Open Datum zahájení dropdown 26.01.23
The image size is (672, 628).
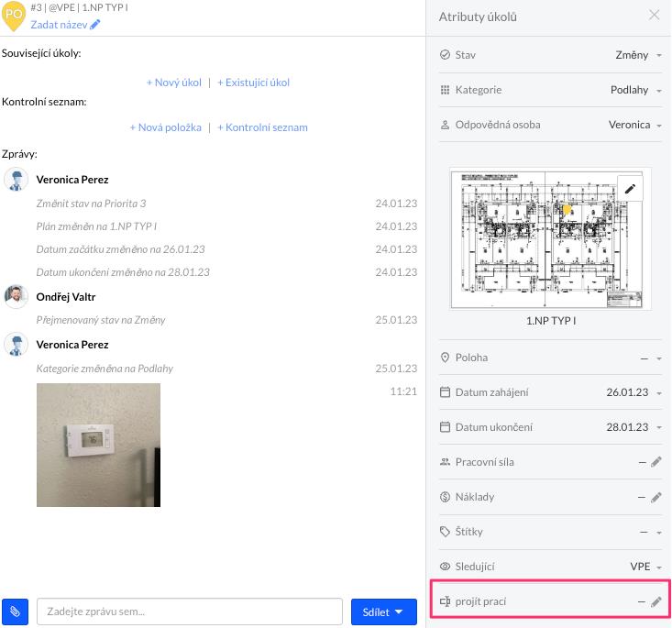tap(633, 392)
